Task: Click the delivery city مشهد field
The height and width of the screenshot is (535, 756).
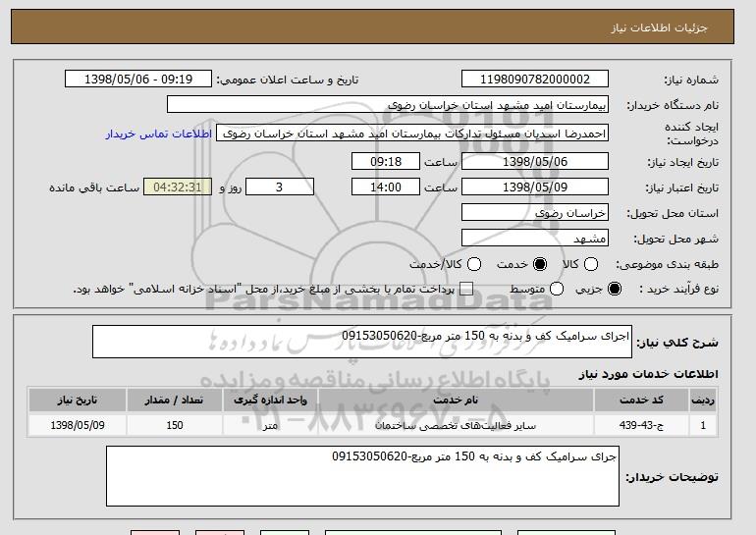Action: [535, 239]
